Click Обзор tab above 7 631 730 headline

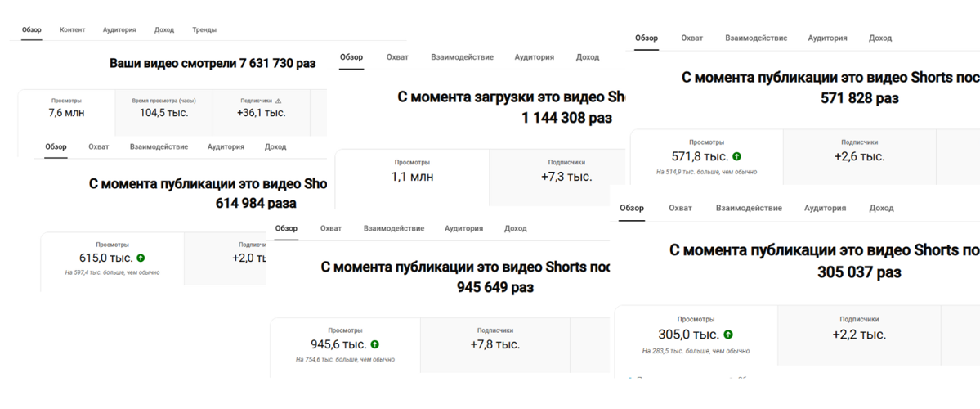click(31, 30)
